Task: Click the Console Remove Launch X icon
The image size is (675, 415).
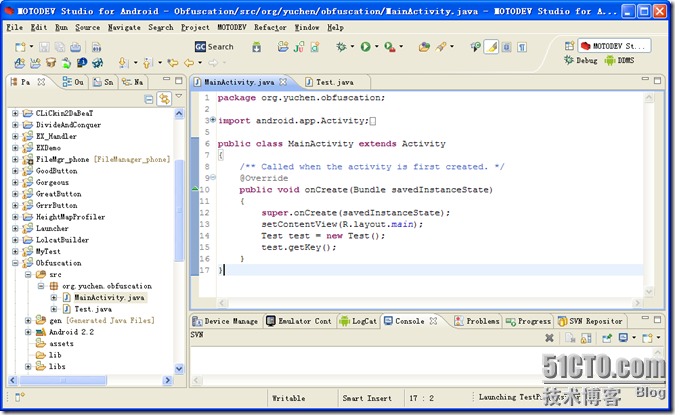Action: [549, 338]
